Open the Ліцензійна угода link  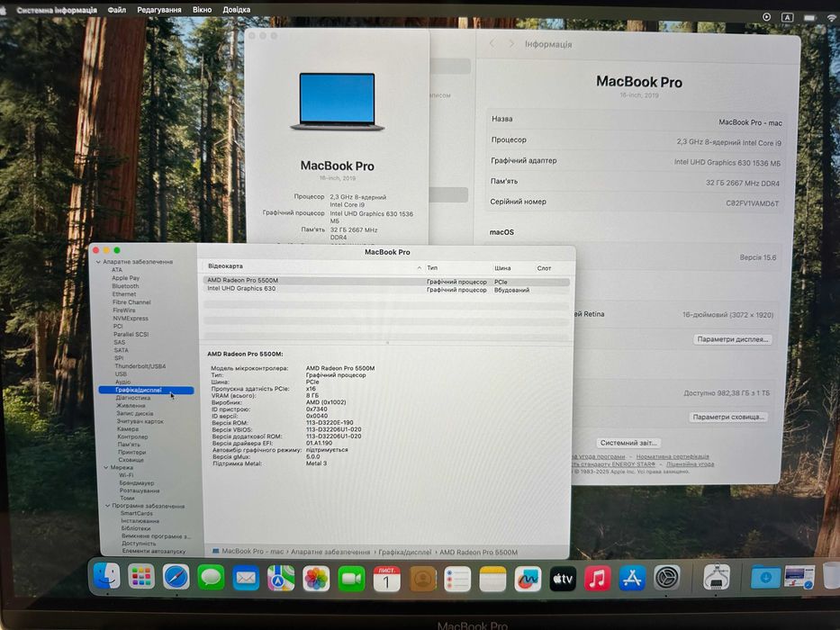pos(690,464)
